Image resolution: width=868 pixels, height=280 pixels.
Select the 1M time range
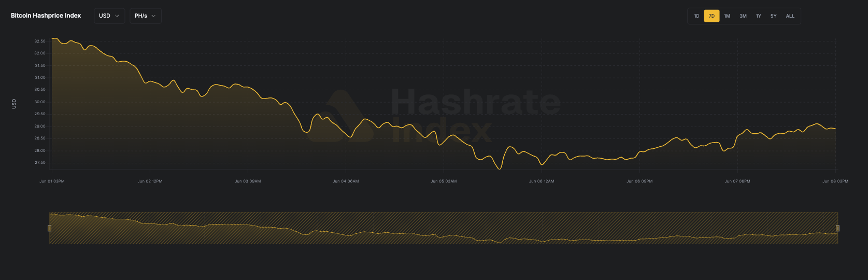click(x=727, y=16)
